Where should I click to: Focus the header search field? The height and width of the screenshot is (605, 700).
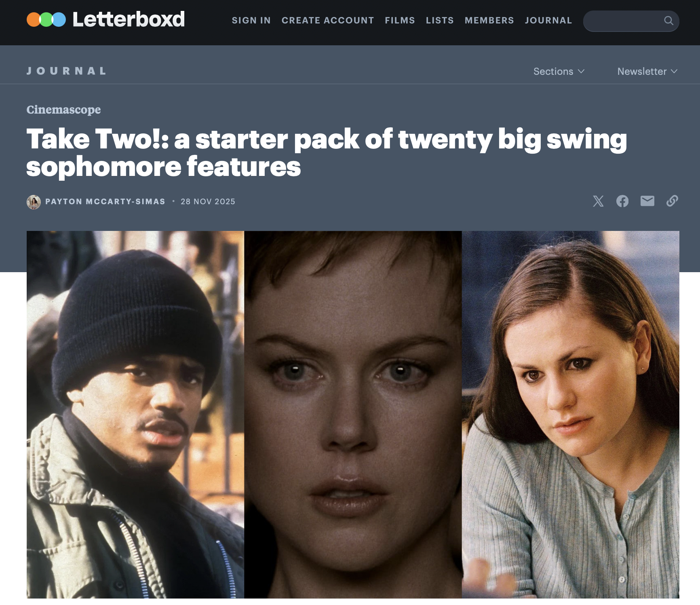[631, 21]
